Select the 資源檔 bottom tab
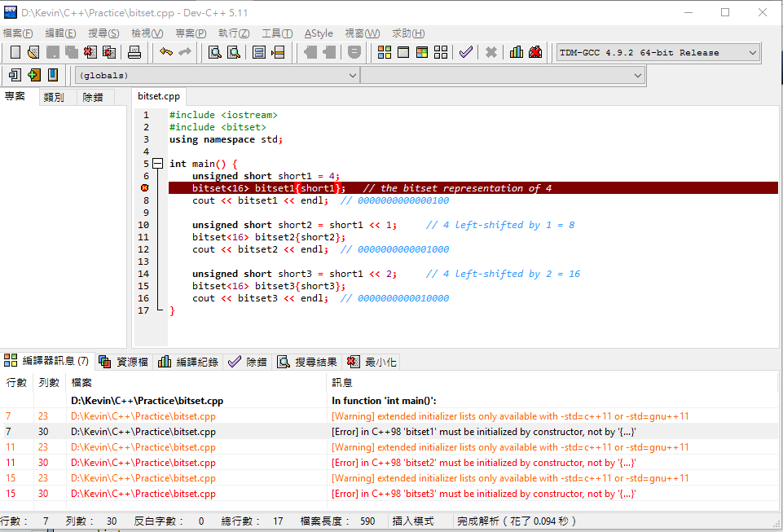The image size is (783, 532). tap(124, 362)
